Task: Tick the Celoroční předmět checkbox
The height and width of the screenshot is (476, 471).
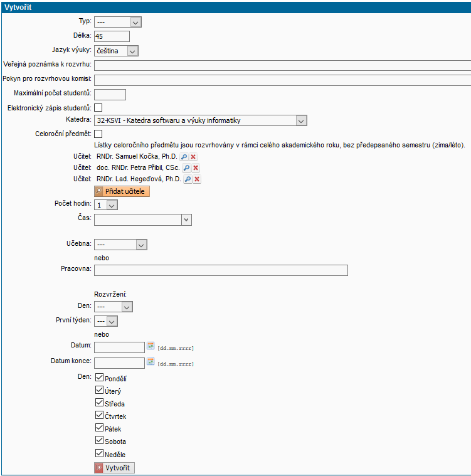Action: click(98, 134)
